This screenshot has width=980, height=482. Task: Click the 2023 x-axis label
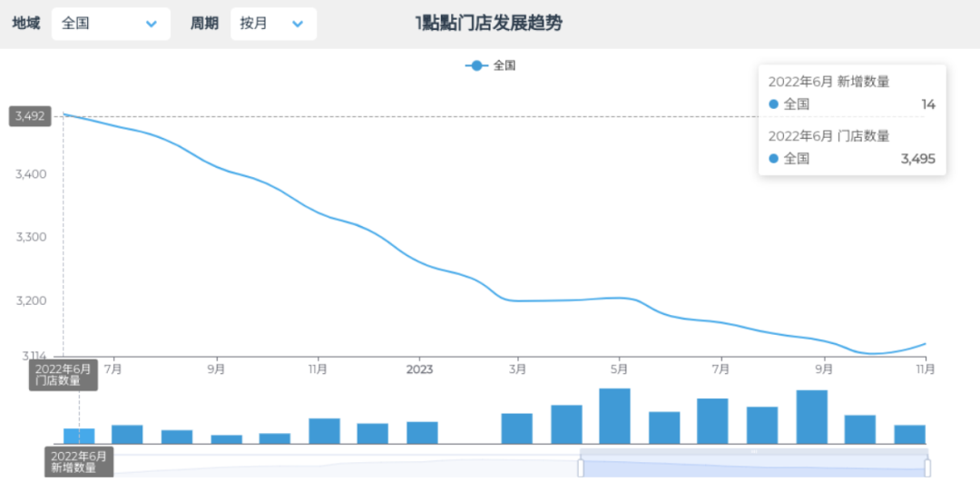pos(419,369)
